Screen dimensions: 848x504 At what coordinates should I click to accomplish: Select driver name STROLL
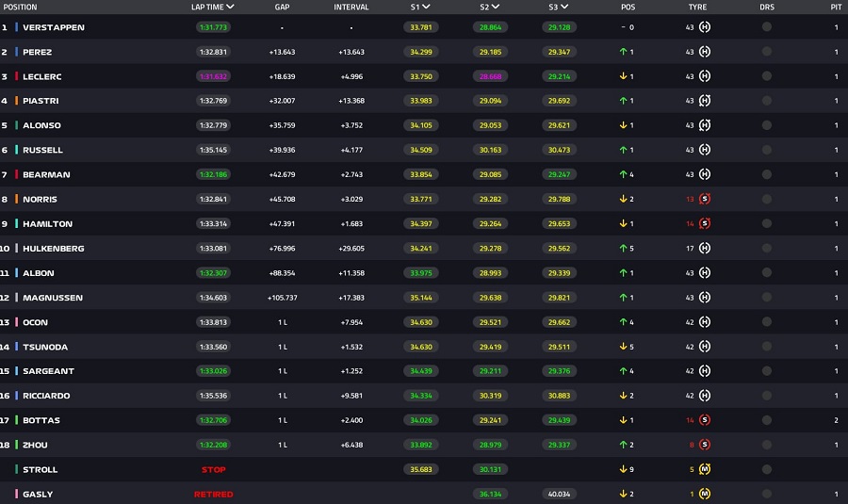click(x=40, y=469)
